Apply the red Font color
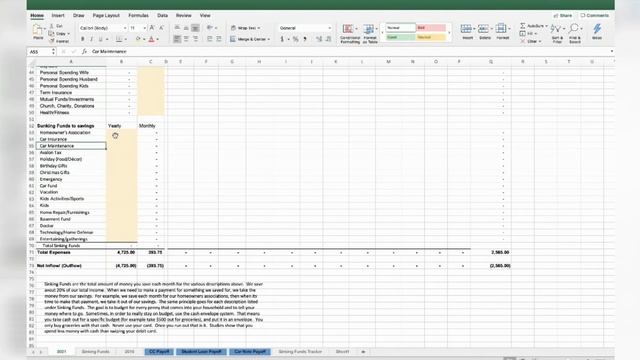The width and height of the screenshot is (640, 360). tap(151, 39)
